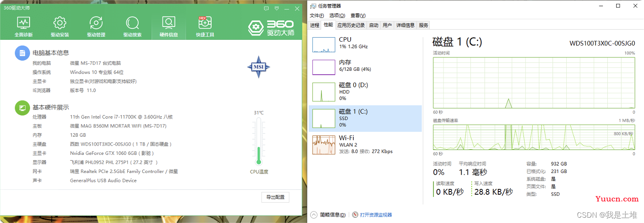Viewport: 644px width, 223px height.
Task: Click 西数 WDS100T3X0C-00SJG0 hard disk text
Action: (x=121, y=144)
